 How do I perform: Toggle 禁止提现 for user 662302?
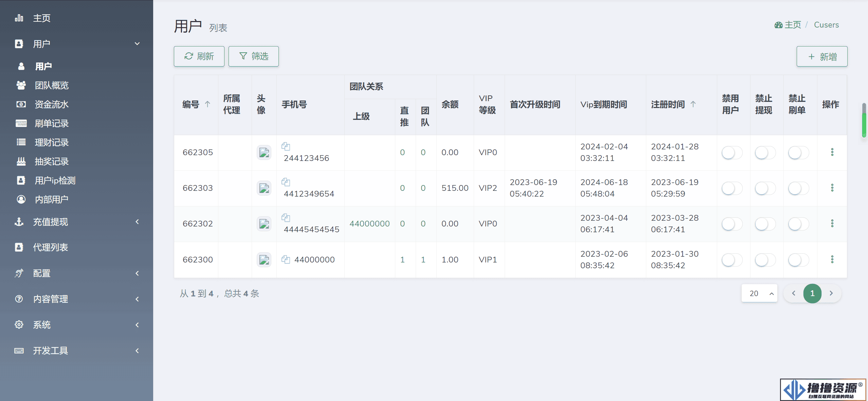click(765, 224)
